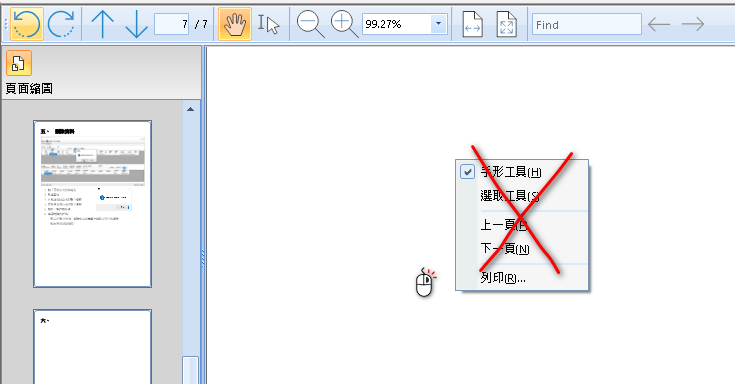The width and height of the screenshot is (735, 384).
Task: Activate the hand tool in toolbar
Action: click(235, 24)
